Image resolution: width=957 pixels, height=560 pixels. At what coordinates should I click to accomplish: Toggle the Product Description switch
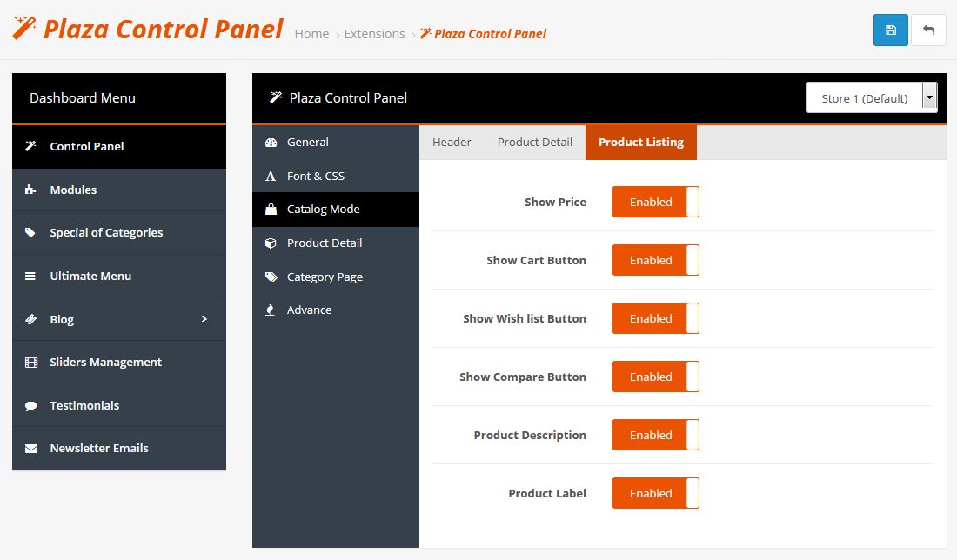(655, 435)
